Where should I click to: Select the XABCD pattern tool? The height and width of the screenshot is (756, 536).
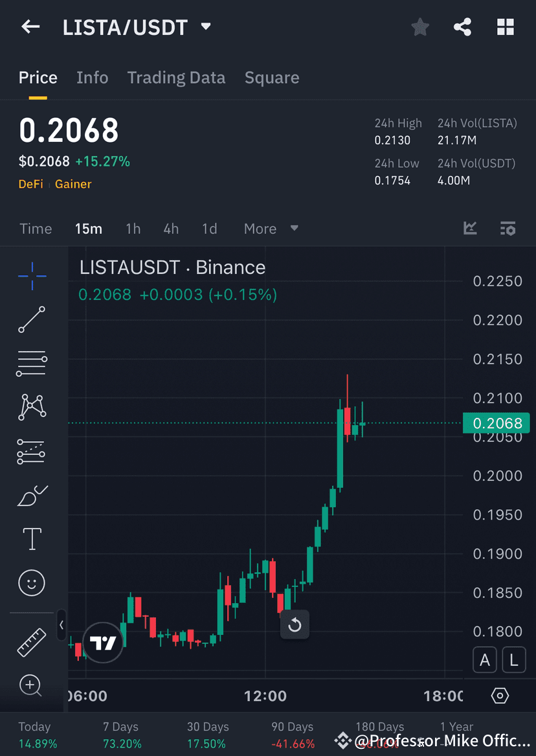coord(31,407)
